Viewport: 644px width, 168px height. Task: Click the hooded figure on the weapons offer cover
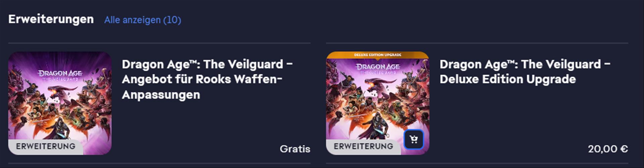[x=59, y=127]
